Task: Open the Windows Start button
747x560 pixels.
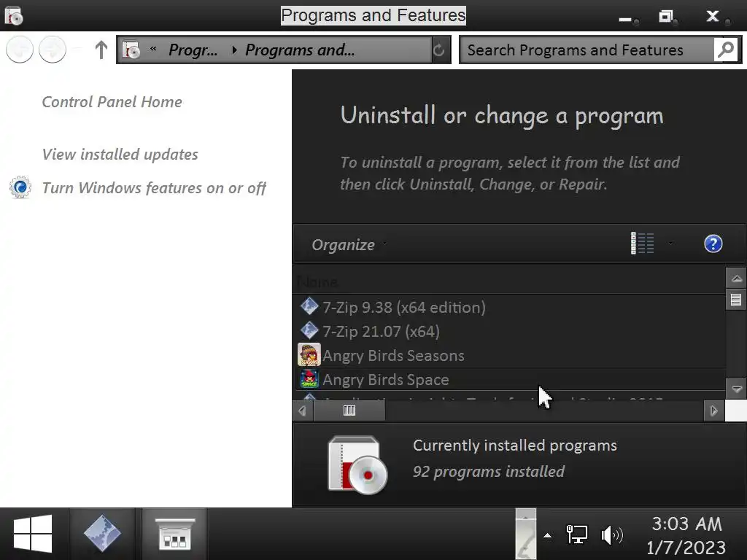Action: click(x=33, y=534)
